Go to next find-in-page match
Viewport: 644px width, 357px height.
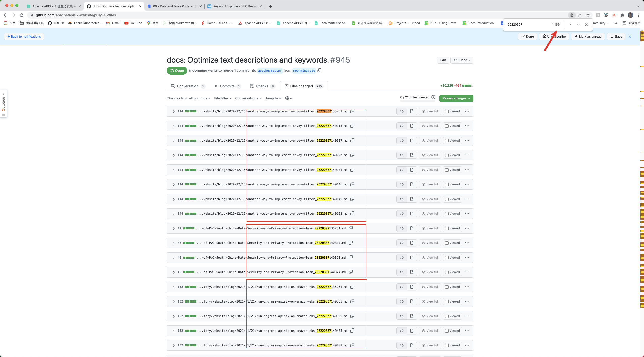click(578, 25)
